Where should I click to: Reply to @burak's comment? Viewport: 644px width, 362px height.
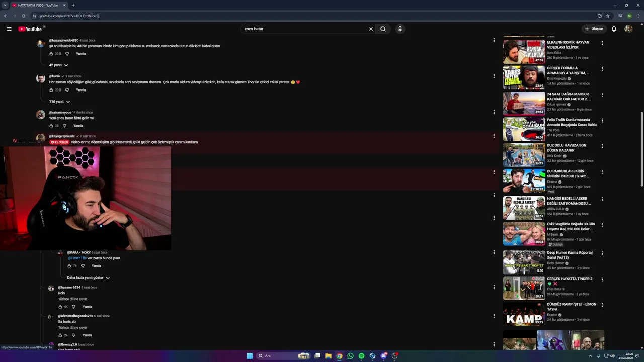coord(80,90)
